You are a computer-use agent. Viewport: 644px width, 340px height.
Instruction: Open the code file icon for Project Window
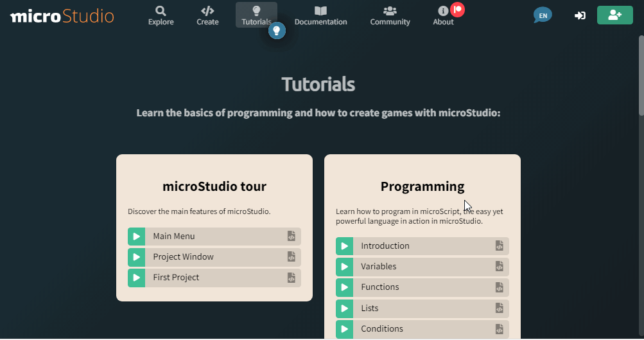point(291,257)
